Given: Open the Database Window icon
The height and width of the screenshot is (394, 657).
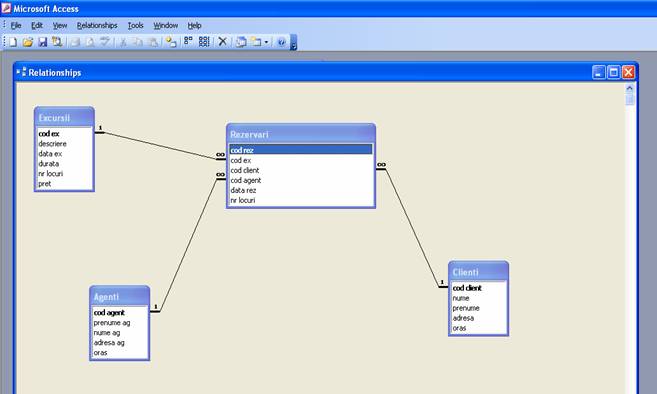Looking at the screenshot, I should [241, 42].
